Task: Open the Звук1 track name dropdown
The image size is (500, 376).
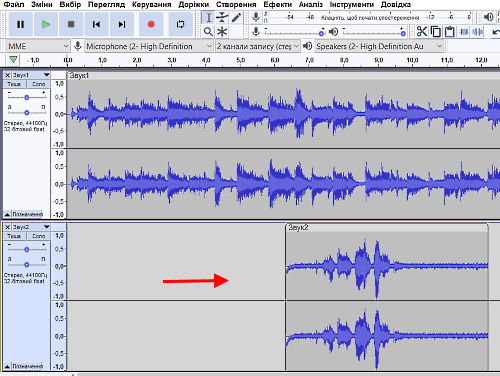Action: point(31,75)
